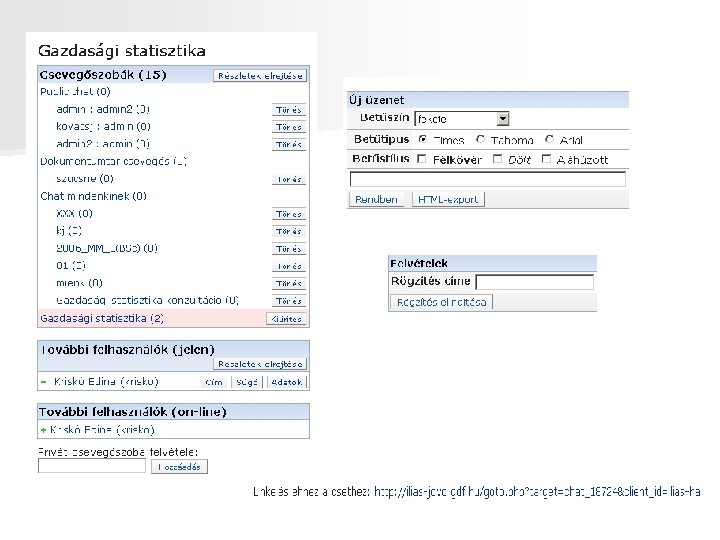
Task: Click Törlés beside the miens room
Action: point(288,283)
